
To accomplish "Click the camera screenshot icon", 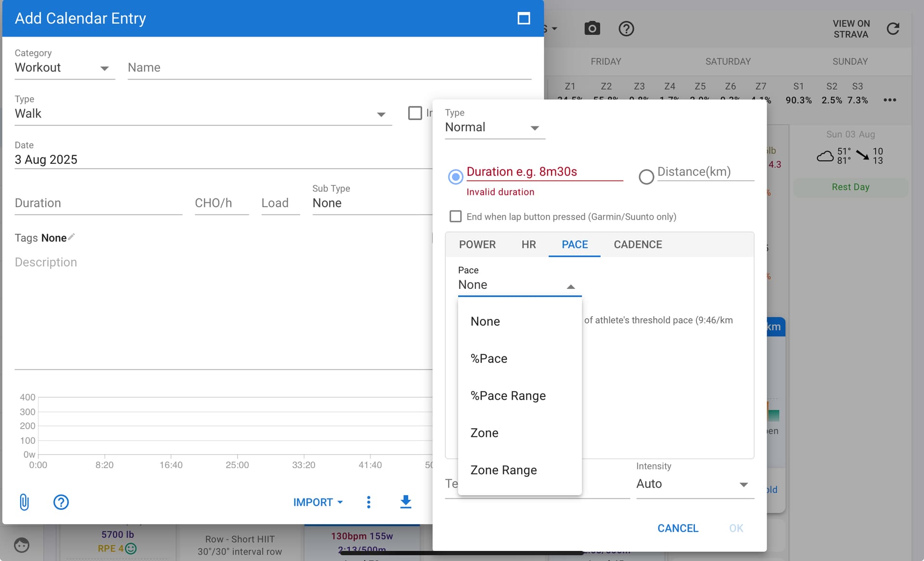I will [592, 28].
